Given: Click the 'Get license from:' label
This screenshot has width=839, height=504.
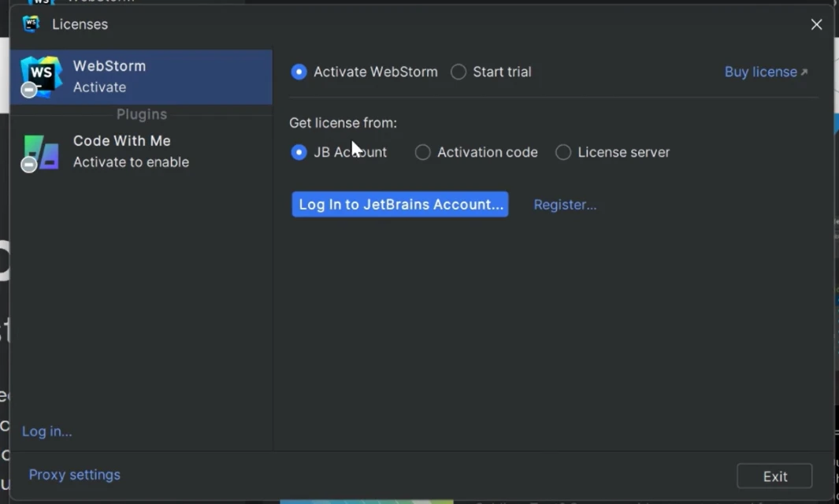Looking at the screenshot, I should [x=343, y=123].
